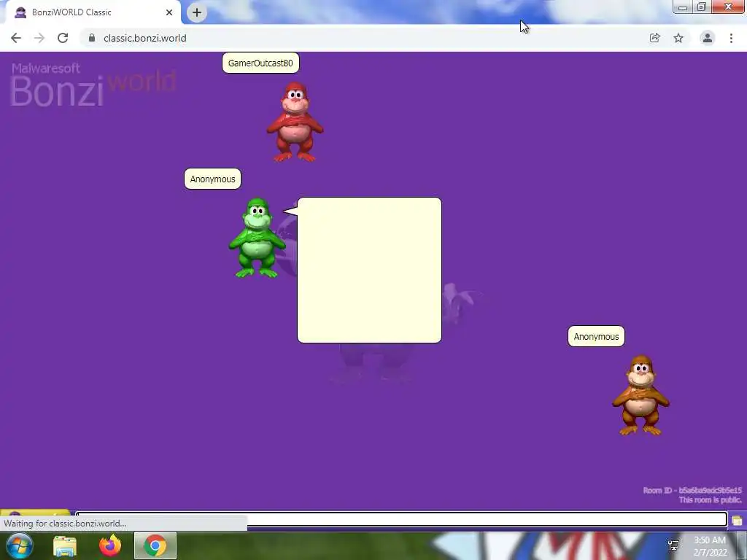This screenshot has height=560, width=747.
Task: Click the brown Anonymous Bonzi character
Action: point(640,395)
